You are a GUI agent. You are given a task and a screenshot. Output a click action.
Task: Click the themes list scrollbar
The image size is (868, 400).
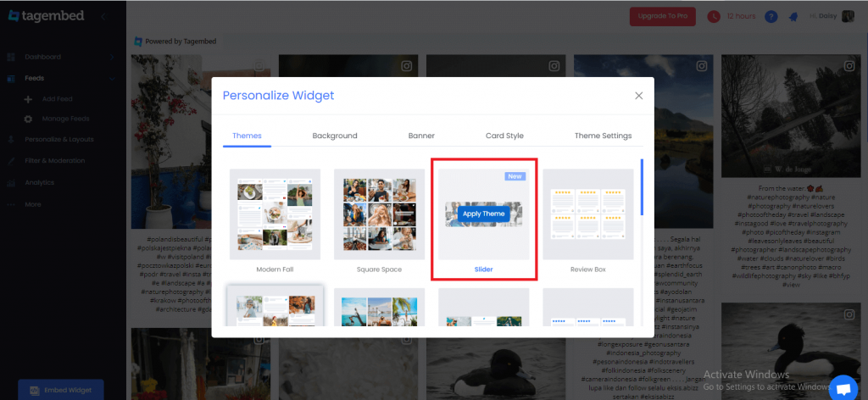coord(642,187)
